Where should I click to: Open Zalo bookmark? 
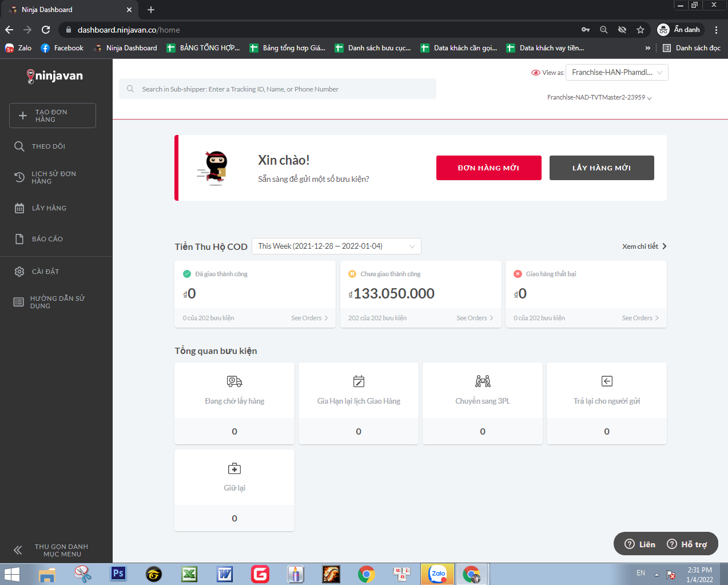tap(18, 48)
